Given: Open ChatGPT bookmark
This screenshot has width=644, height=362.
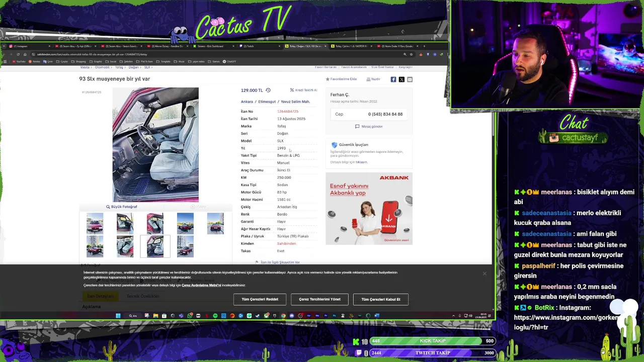Looking at the screenshot, I should click(229, 61).
